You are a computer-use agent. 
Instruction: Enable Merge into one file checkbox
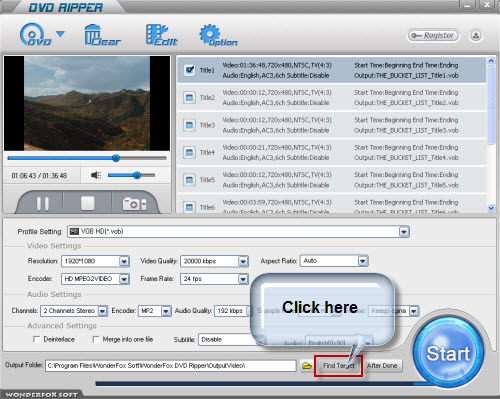(96, 339)
